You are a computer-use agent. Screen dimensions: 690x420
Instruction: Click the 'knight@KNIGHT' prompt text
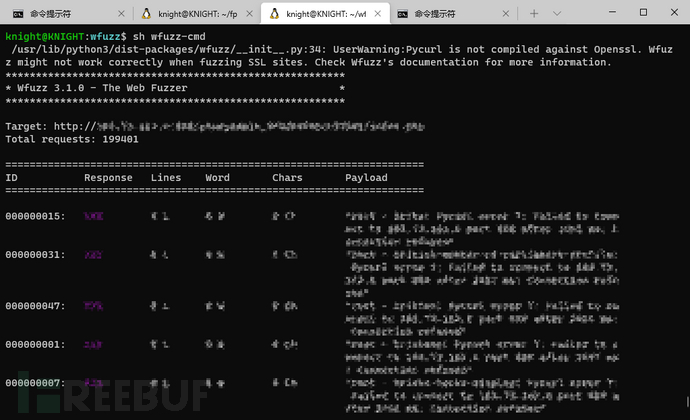44,37
